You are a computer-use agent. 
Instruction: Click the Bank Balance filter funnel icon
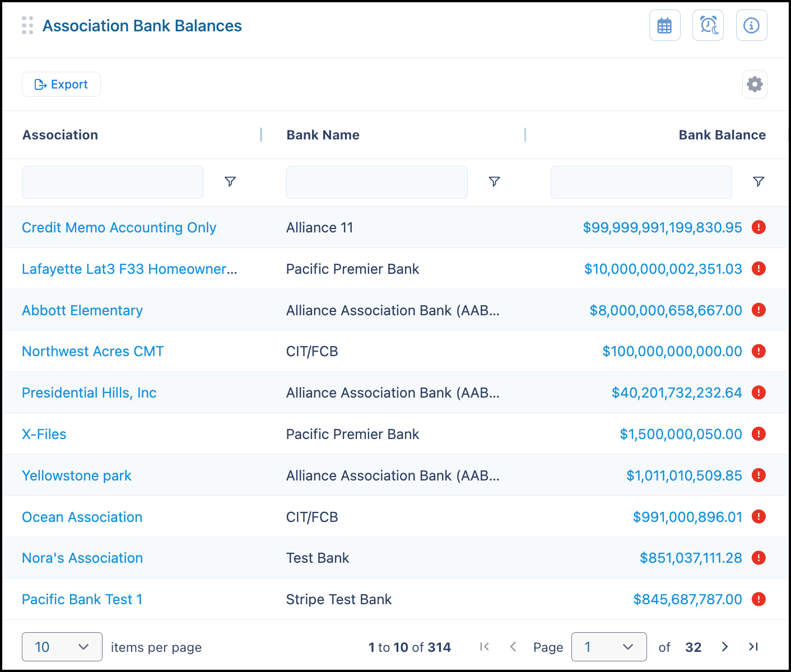tap(759, 181)
